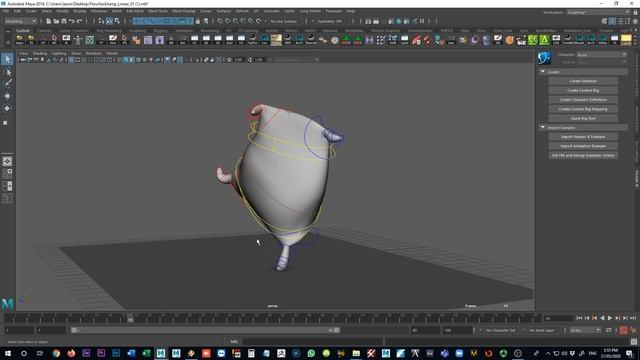This screenshot has height=360, width=640.
Task: Open the Mesh Tools menu
Action: [x=158, y=11]
